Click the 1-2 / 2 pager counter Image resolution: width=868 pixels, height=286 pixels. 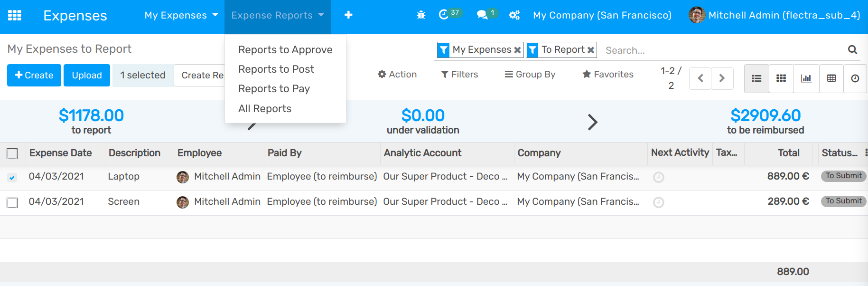coord(671,78)
